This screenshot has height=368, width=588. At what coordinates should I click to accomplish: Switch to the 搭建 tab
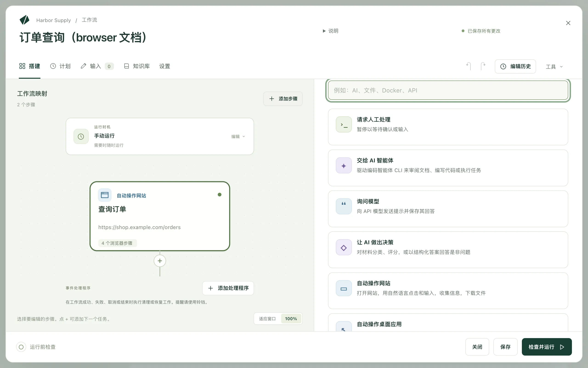(30, 66)
